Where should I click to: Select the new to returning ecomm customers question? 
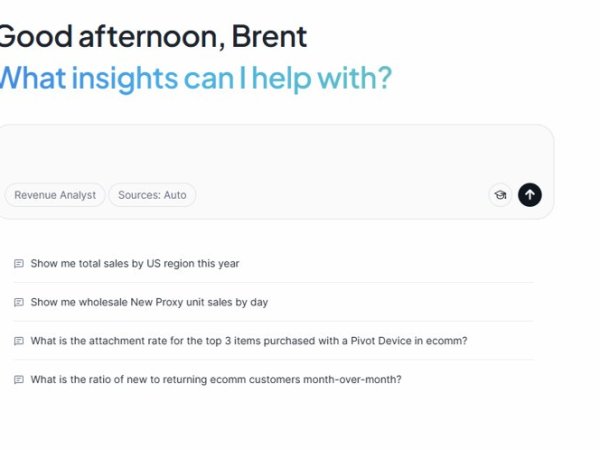tap(215, 380)
